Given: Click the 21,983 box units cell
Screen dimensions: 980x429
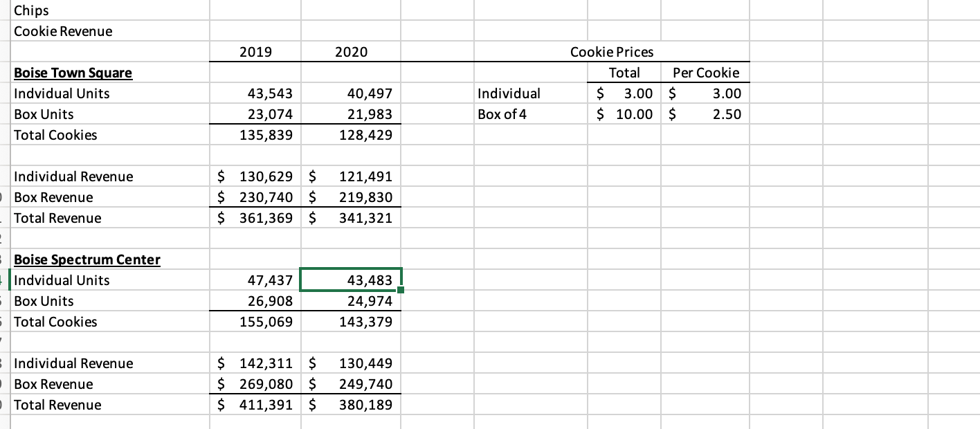Looking at the screenshot, I should pos(351,114).
